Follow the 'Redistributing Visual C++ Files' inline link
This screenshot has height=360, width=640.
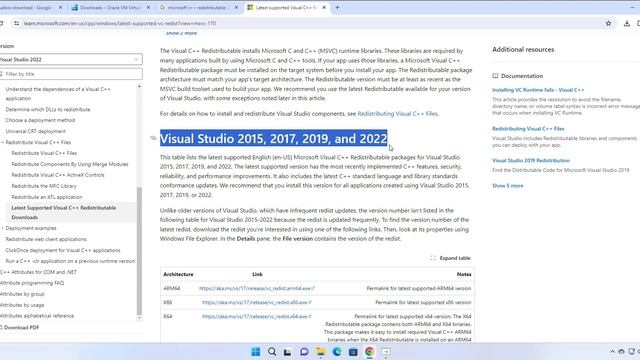coord(397,114)
